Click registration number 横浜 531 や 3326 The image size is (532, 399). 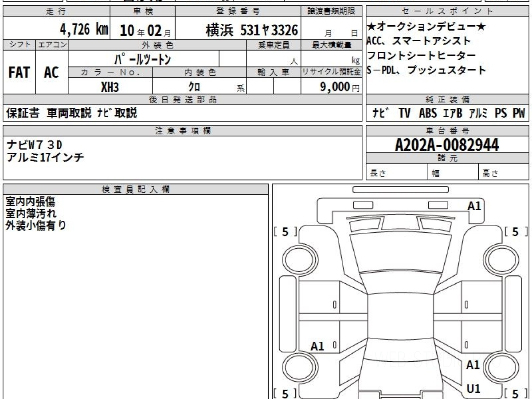click(x=251, y=30)
